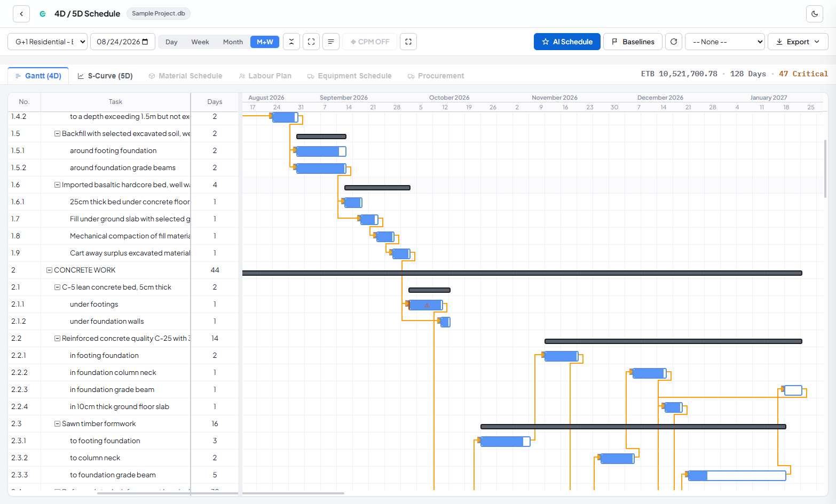836x504 pixels.
Task: Open the baseline '-- None --' dropdown
Action: coord(725,42)
